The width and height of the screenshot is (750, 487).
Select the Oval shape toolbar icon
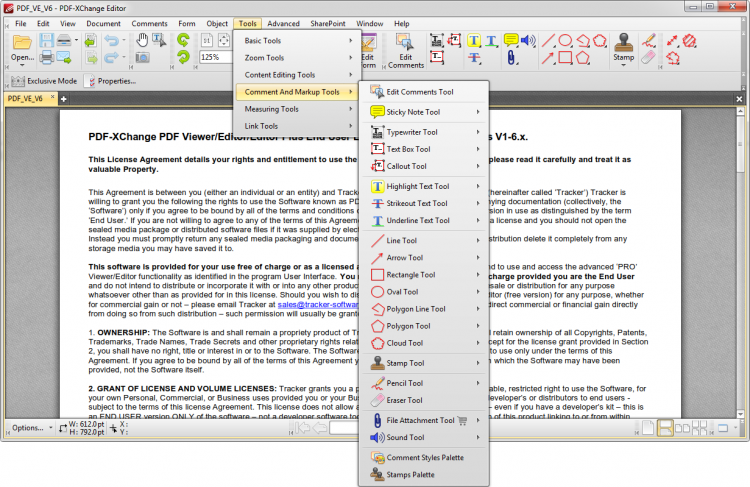click(x=565, y=40)
